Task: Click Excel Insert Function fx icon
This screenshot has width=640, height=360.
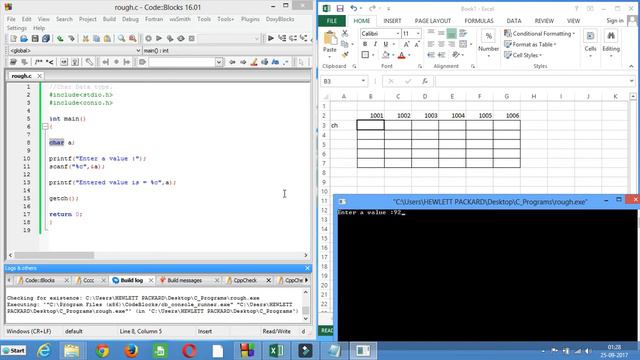Action: point(425,81)
